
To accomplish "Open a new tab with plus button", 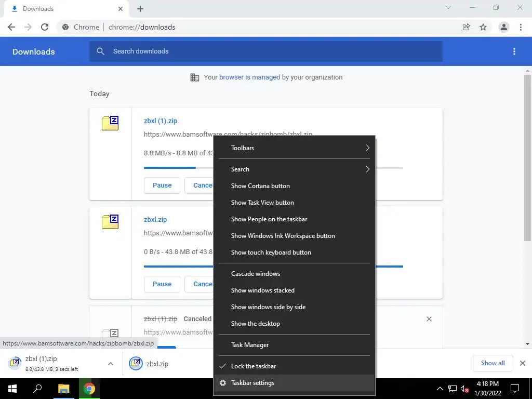I will [140, 9].
